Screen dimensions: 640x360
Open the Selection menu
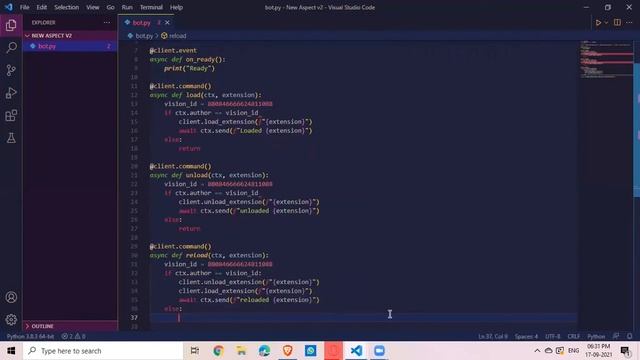67,7
